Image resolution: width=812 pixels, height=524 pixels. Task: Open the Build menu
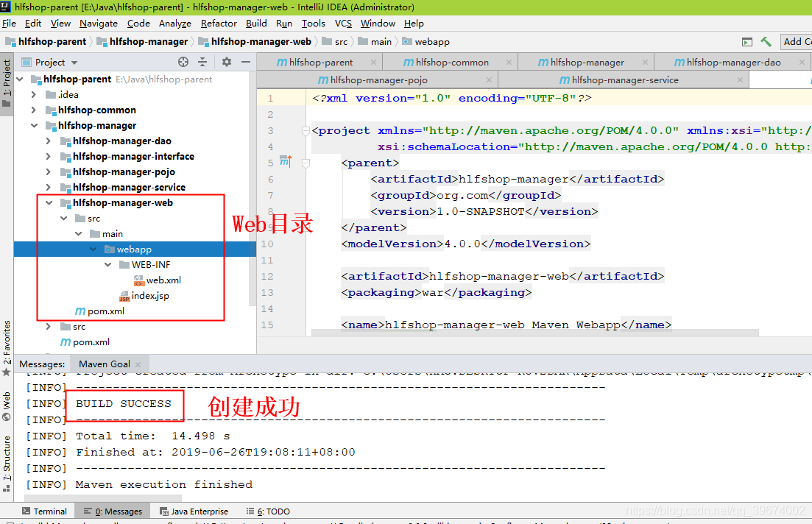256,24
